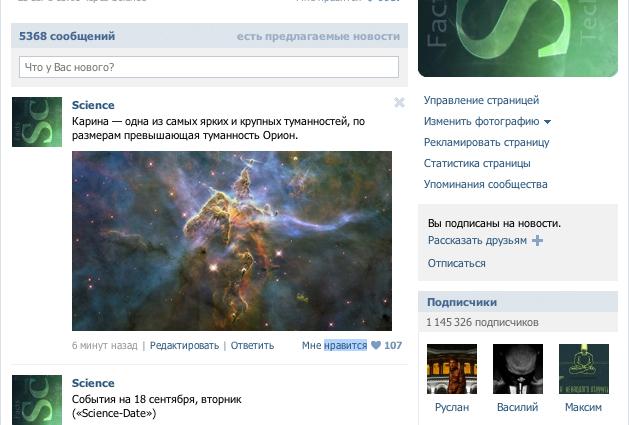Click the 'События на 18 сентября, вторник' text
The width and height of the screenshot is (629, 425).
[x=157, y=400]
